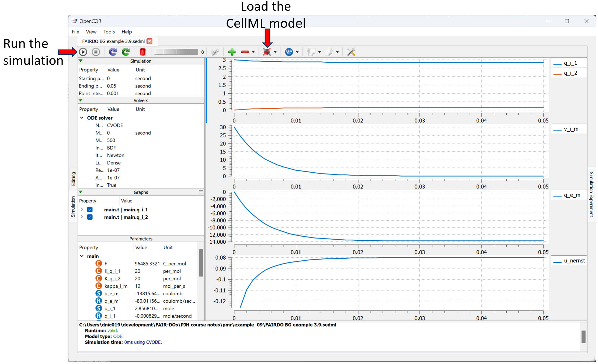Screen dimensions: 598x364
Task: Click the SED-ML export icon
Action: point(289,52)
